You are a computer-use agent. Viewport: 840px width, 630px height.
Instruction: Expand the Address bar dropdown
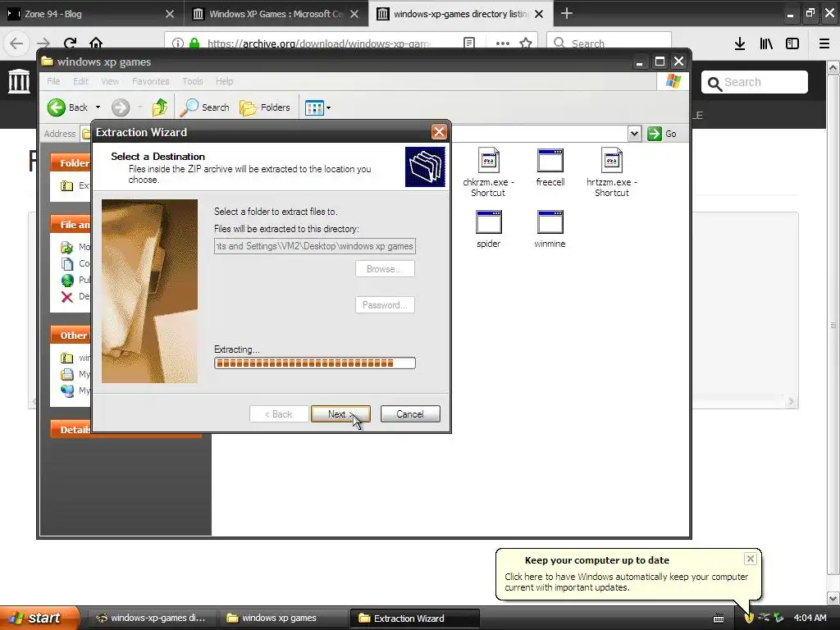[x=634, y=134]
